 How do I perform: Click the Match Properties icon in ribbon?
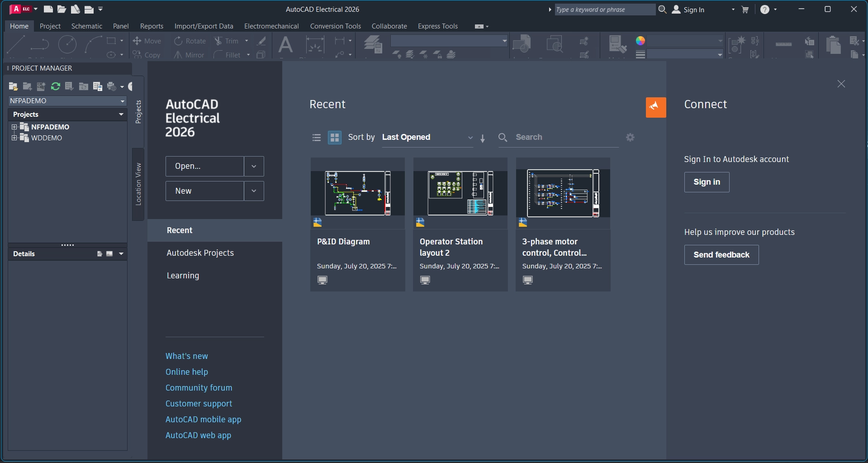pos(617,44)
